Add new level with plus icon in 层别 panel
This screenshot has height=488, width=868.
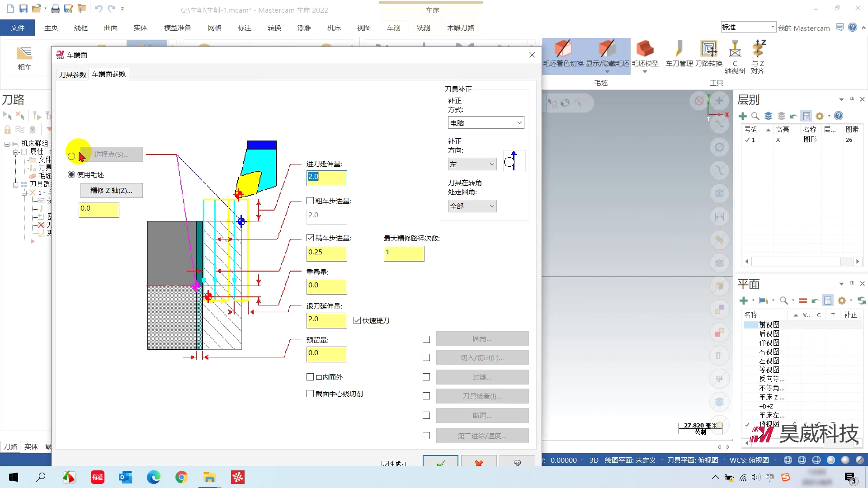pos(743,116)
